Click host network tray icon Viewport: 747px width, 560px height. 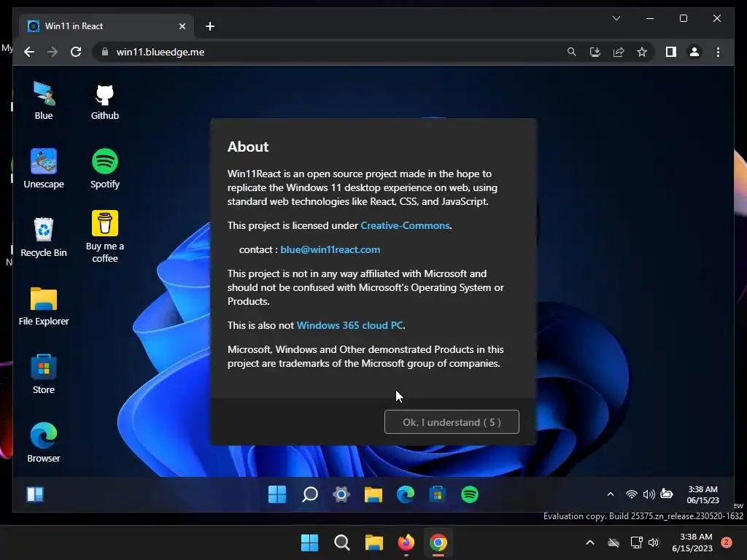tap(636, 542)
